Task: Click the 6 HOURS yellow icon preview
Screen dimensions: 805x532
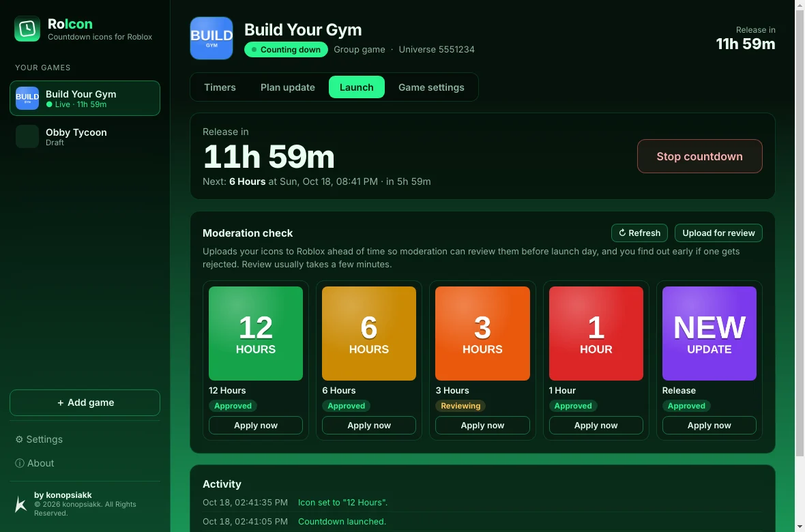Action: click(369, 334)
